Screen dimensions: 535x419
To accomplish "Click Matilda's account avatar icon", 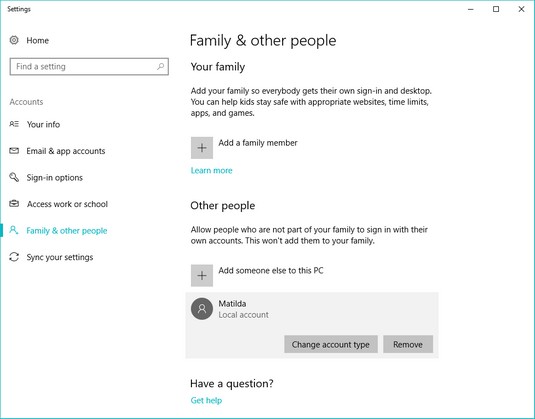I will tap(202, 309).
